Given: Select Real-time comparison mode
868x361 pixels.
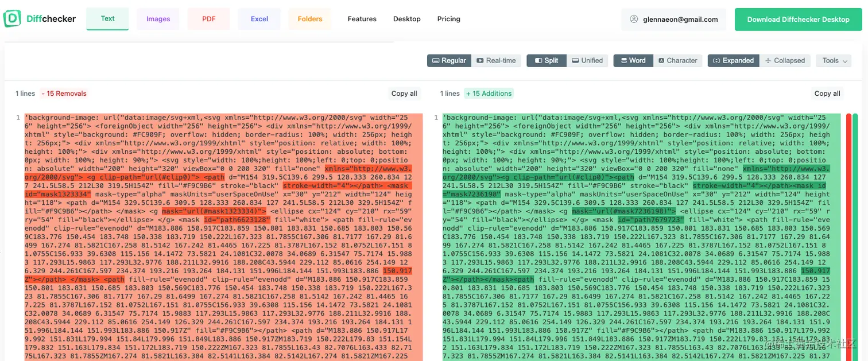Looking at the screenshot, I should click(496, 60).
